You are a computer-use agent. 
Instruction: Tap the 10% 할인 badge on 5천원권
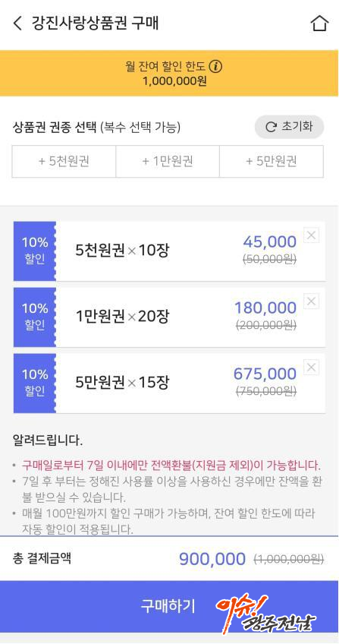(35, 251)
